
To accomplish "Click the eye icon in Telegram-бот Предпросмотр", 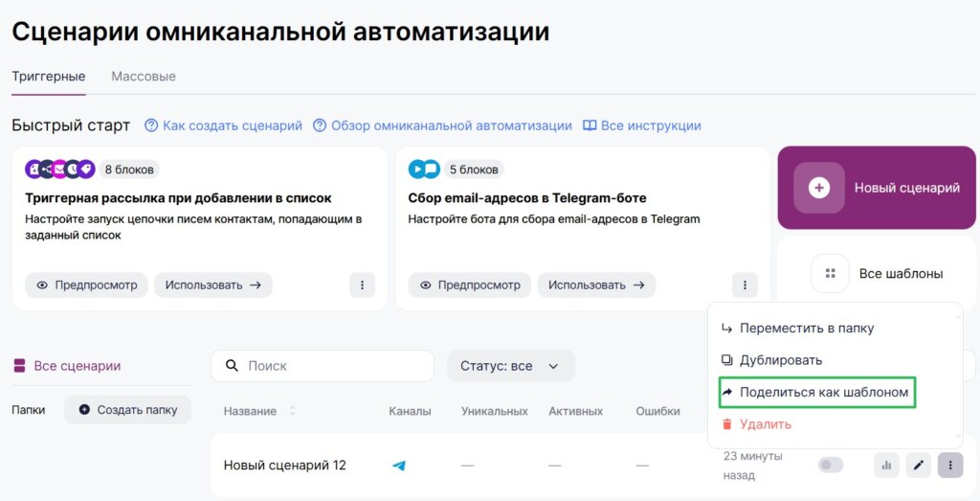I will pos(425,285).
